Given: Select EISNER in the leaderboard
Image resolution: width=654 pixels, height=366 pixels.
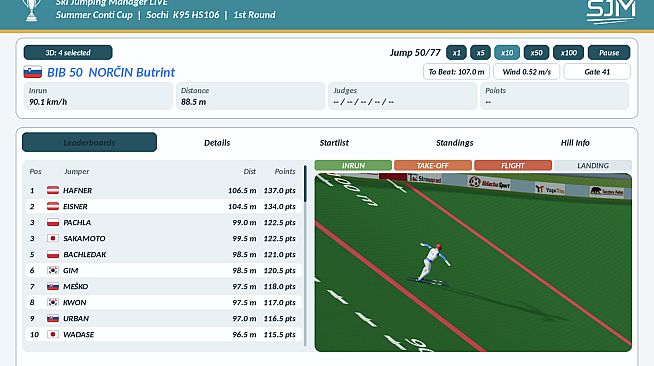Looking at the screenshot, I should click(x=164, y=206).
